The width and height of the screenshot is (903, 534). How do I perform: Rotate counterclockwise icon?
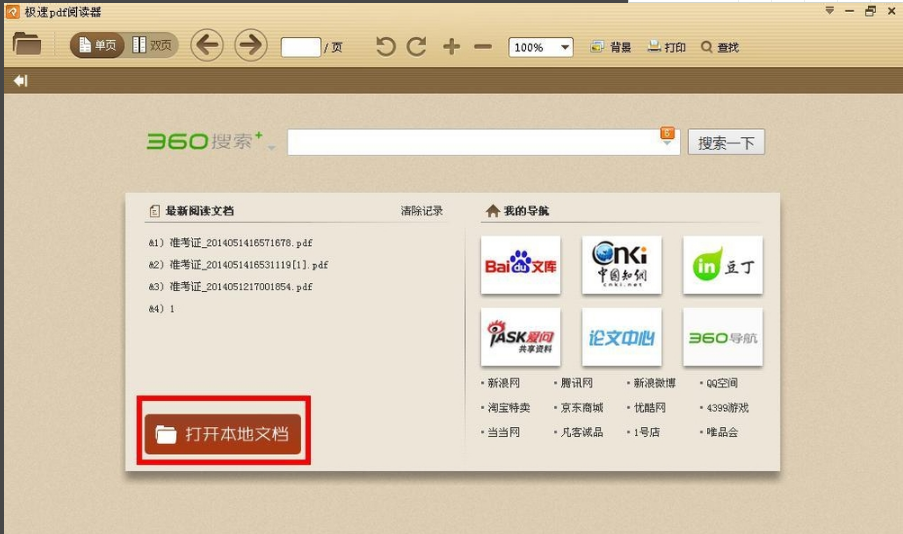tap(386, 47)
